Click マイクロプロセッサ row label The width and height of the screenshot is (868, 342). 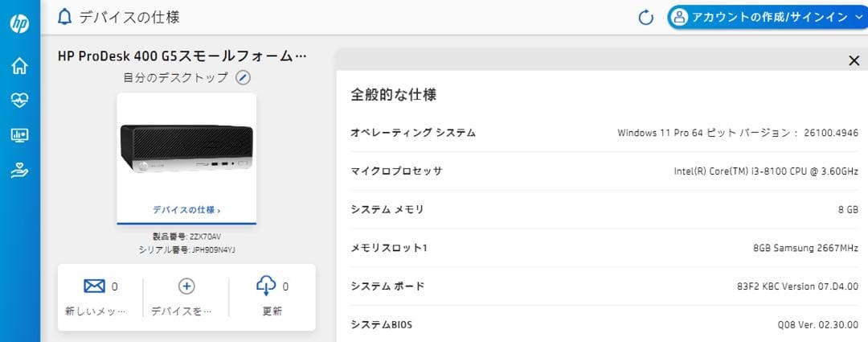point(396,171)
